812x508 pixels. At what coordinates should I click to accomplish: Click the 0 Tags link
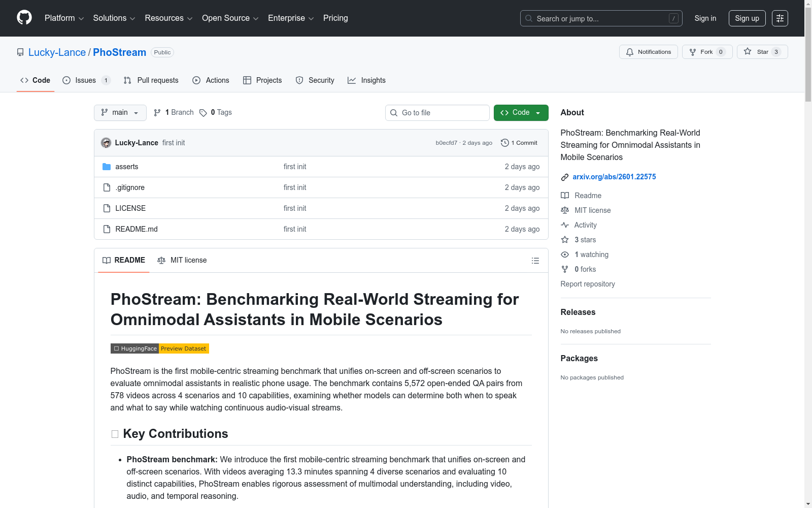pyautogui.click(x=216, y=113)
